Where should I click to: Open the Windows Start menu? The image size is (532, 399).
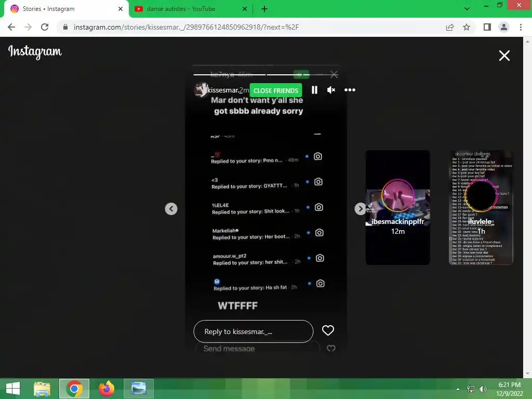tap(13, 389)
